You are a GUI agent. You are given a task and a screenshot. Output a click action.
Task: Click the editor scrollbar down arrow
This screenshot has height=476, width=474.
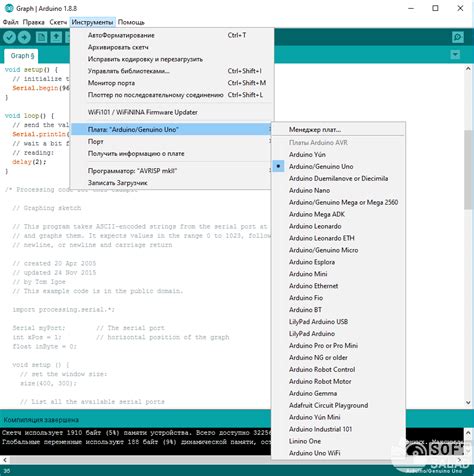[x=468, y=403]
